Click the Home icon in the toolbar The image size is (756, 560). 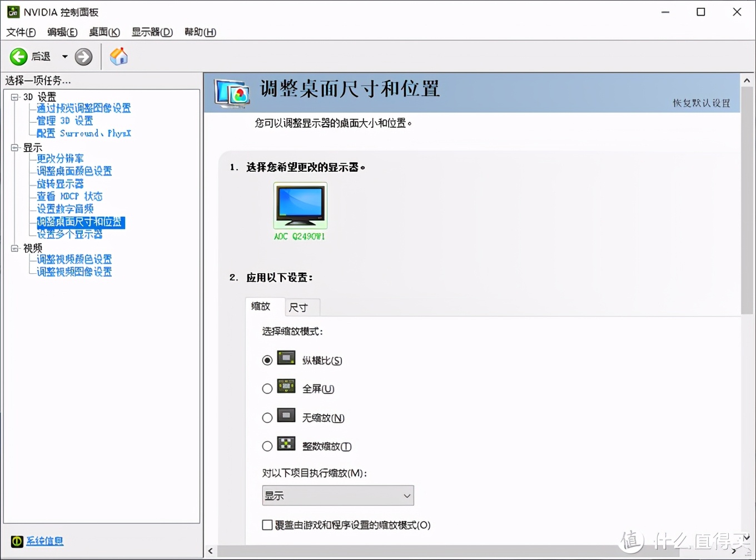pos(118,56)
